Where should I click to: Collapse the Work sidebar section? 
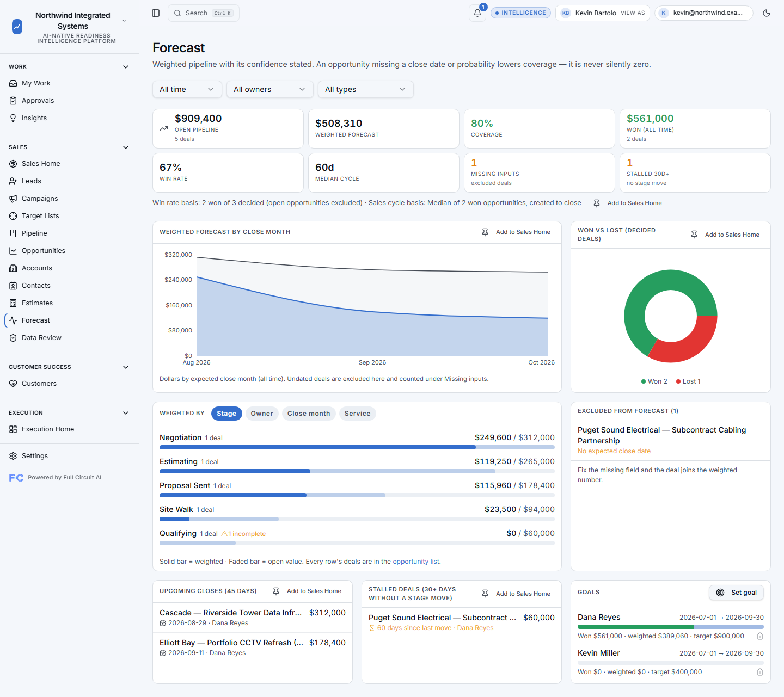coord(126,67)
